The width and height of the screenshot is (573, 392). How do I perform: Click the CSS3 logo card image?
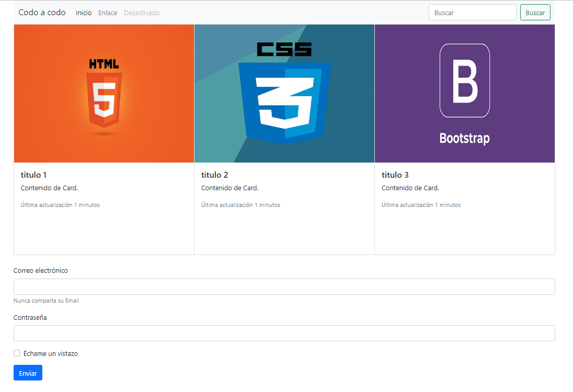pyautogui.click(x=284, y=94)
